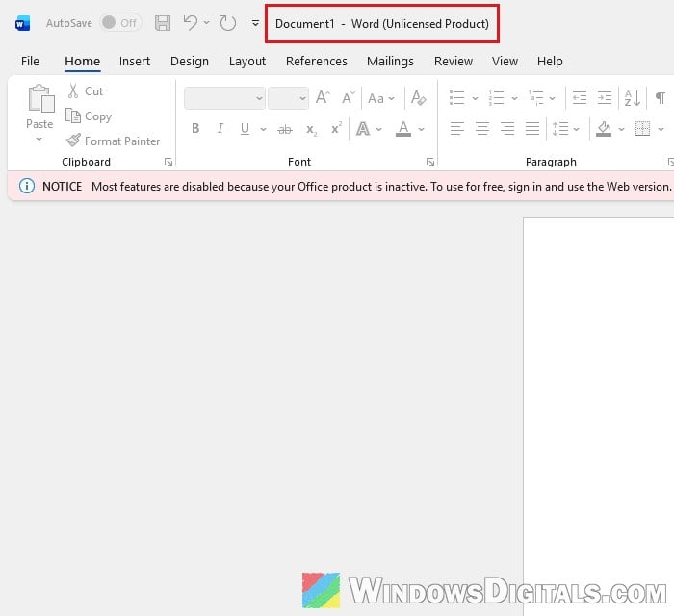
Task: Toggle Subscript formatting
Action: pos(311,129)
